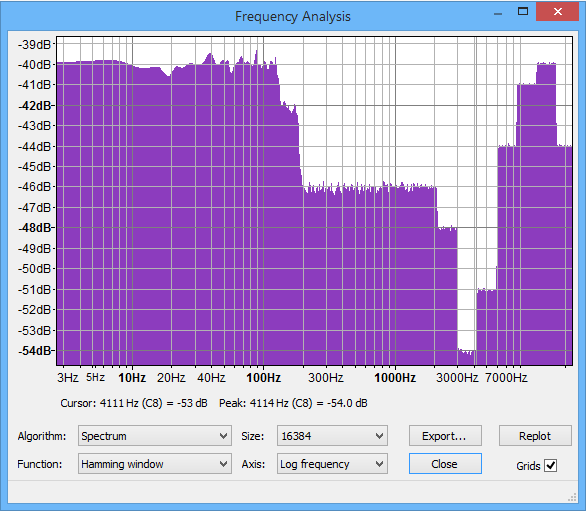This screenshot has width=586, height=511.
Task: Click the -46dB label on the vertical axis
Action: [x=34, y=187]
